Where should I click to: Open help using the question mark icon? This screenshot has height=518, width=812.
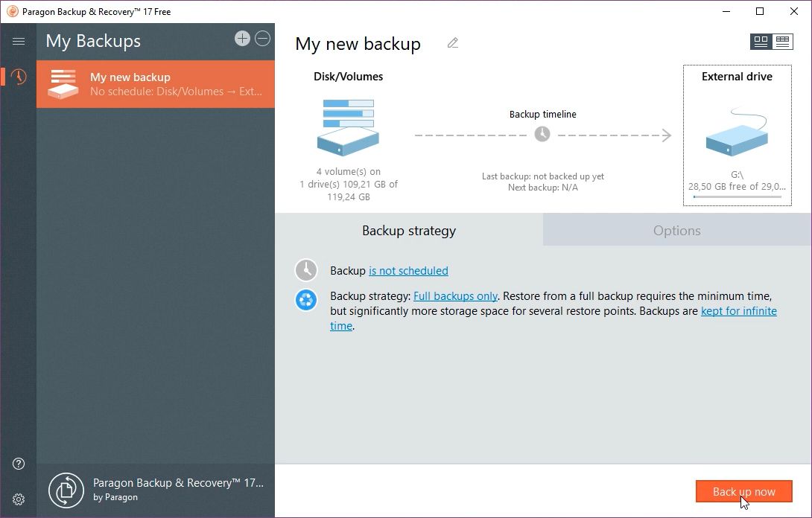pyautogui.click(x=18, y=464)
